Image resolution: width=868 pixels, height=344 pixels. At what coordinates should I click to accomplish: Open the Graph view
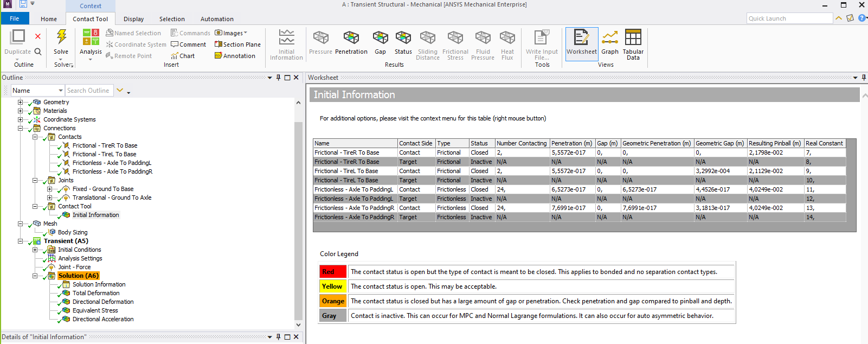point(609,42)
